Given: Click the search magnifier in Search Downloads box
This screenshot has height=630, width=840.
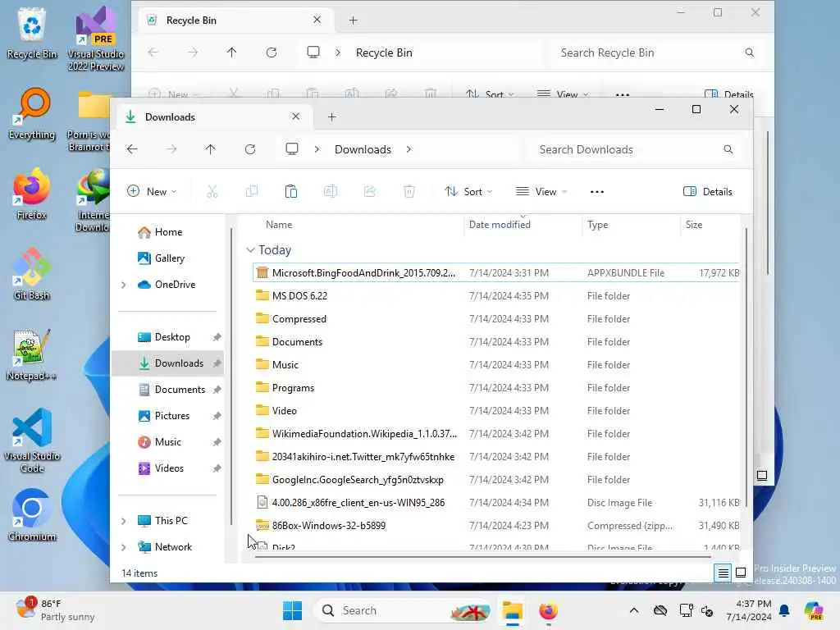Looking at the screenshot, I should (x=728, y=149).
